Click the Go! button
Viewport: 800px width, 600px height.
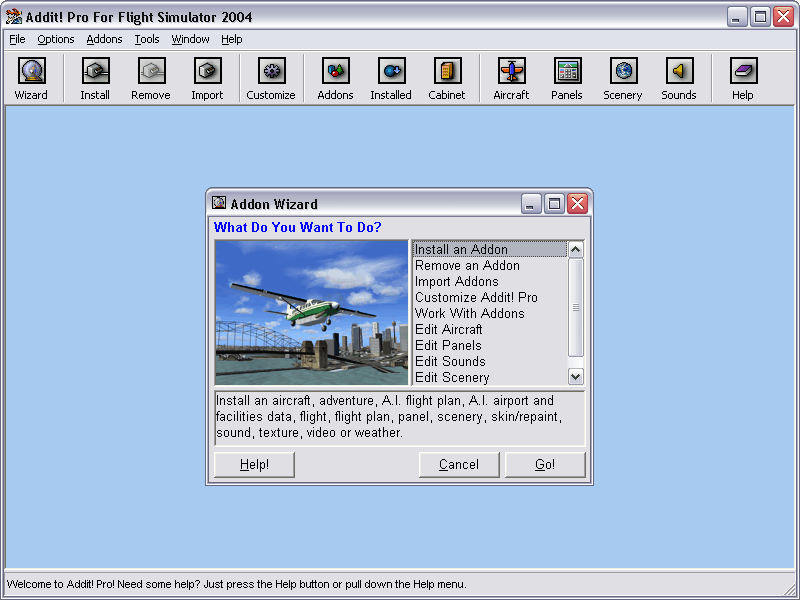[x=545, y=464]
